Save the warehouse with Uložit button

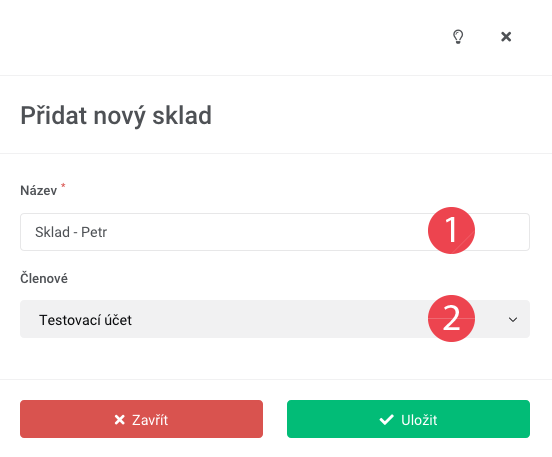tap(408, 419)
